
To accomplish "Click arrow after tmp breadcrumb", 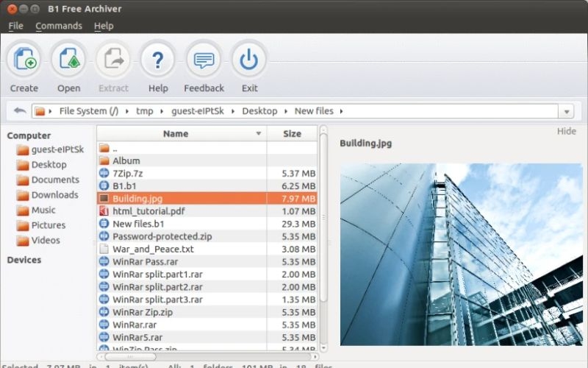I will pyautogui.click(x=162, y=111).
